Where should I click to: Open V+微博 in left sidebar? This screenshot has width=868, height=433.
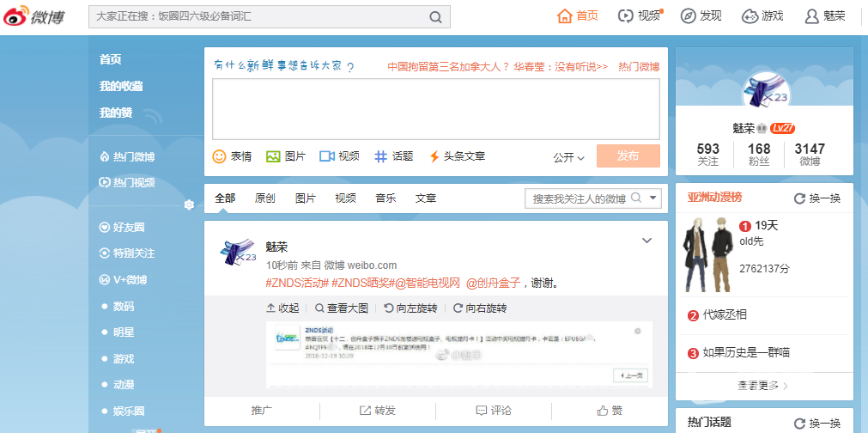click(123, 280)
